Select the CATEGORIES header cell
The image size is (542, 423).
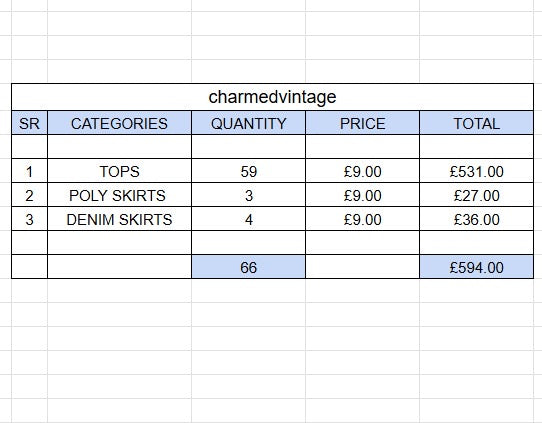tap(119, 123)
